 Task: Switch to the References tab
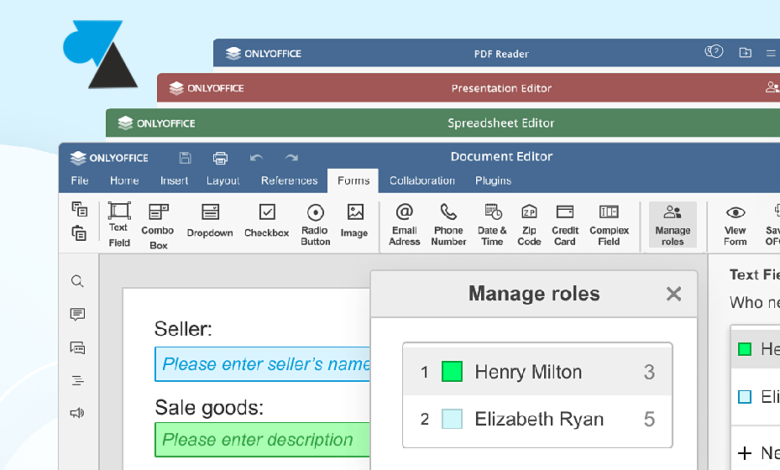289,181
